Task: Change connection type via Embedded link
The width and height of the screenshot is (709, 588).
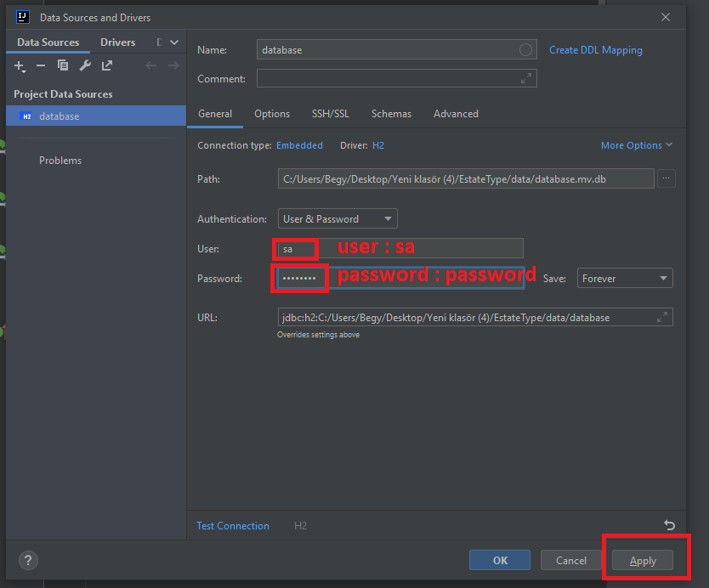Action: pos(299,145)
